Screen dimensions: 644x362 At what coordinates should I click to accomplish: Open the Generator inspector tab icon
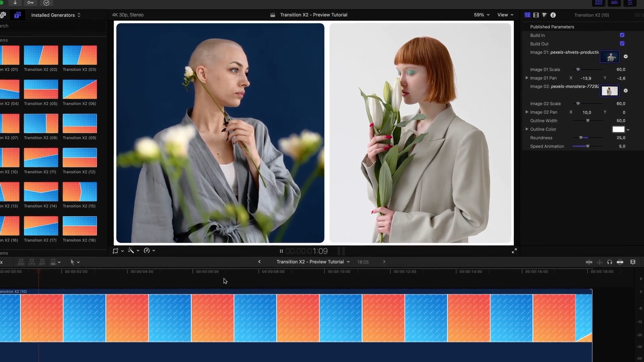point(527,15)
